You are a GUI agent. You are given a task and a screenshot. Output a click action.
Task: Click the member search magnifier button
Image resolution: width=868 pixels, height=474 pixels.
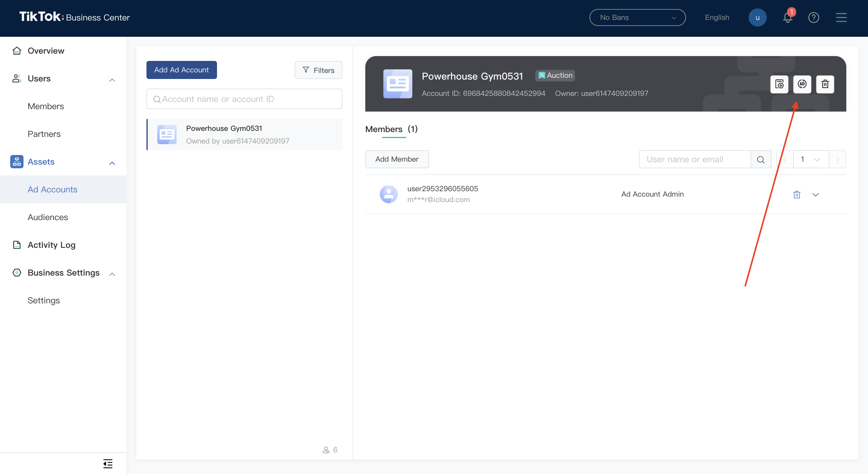[x=760, y=160]
